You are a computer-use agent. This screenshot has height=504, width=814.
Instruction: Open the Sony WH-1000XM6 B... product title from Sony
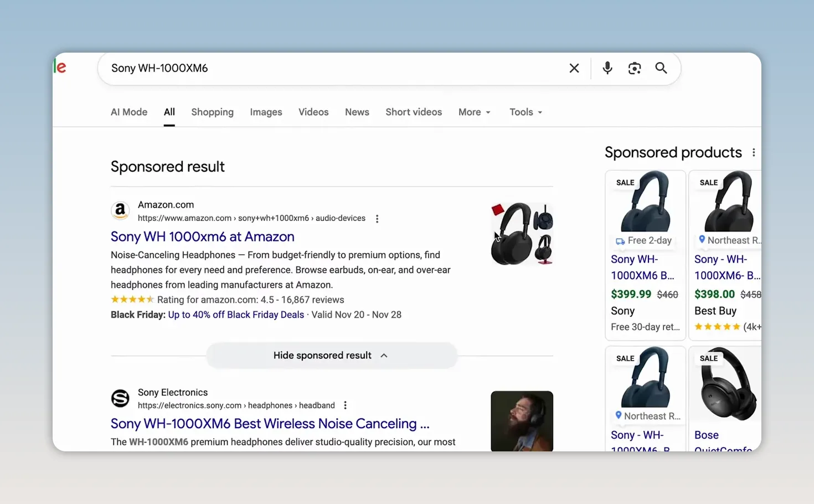click(642, 268)
